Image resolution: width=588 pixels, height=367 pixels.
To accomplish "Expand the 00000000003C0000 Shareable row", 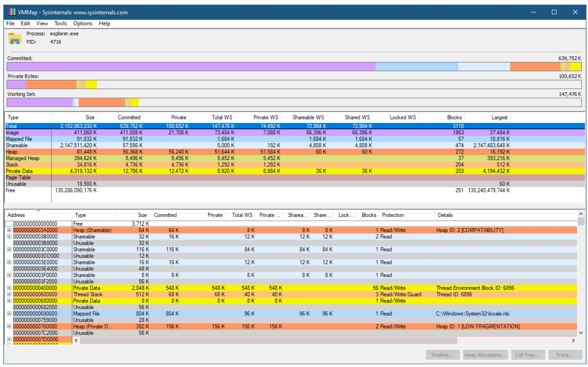I will (x=9, y=249).
